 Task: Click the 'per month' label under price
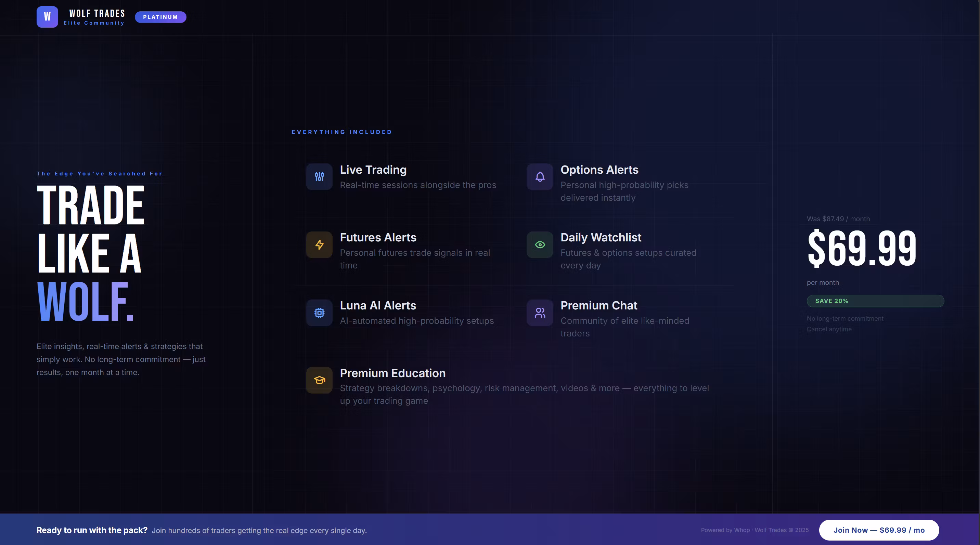coord(823,282)
